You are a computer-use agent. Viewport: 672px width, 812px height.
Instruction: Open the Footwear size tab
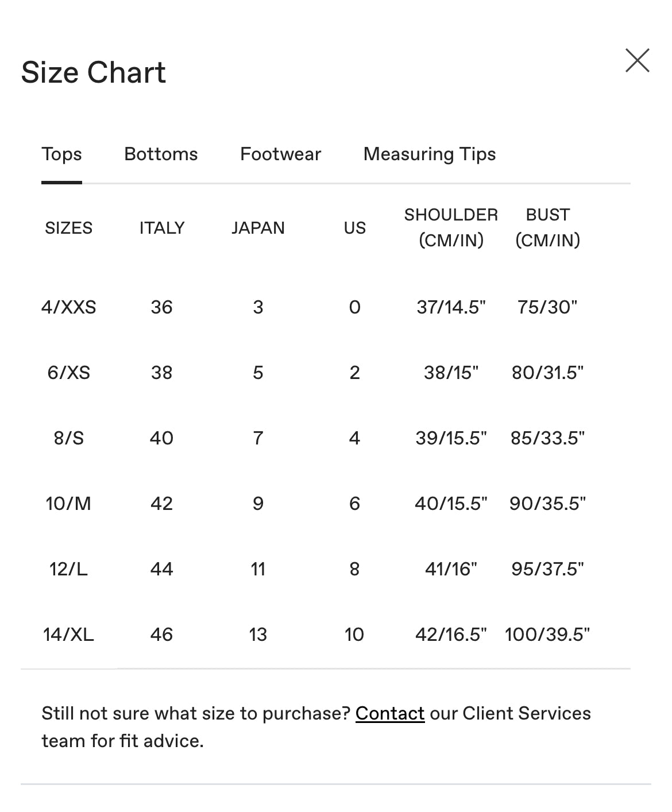280,154
